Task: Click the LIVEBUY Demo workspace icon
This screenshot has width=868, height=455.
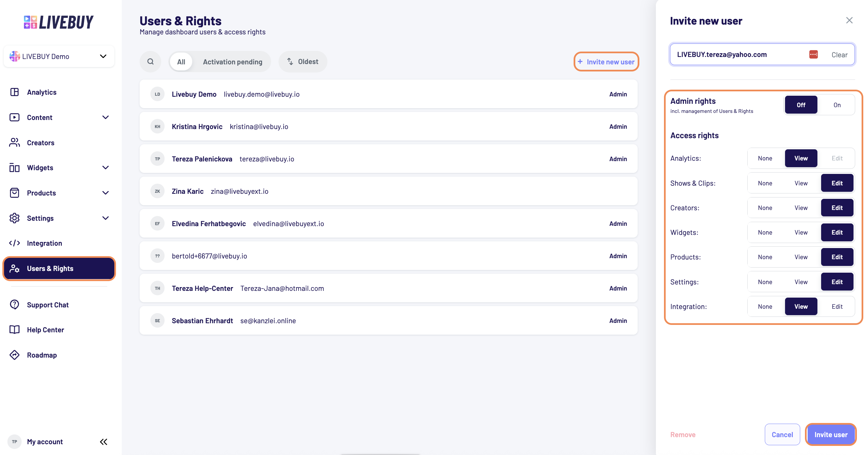Action: click(x=15, y=56)
